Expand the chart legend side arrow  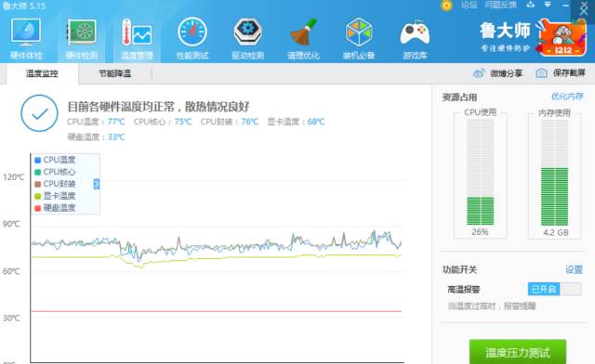(97, 184)
